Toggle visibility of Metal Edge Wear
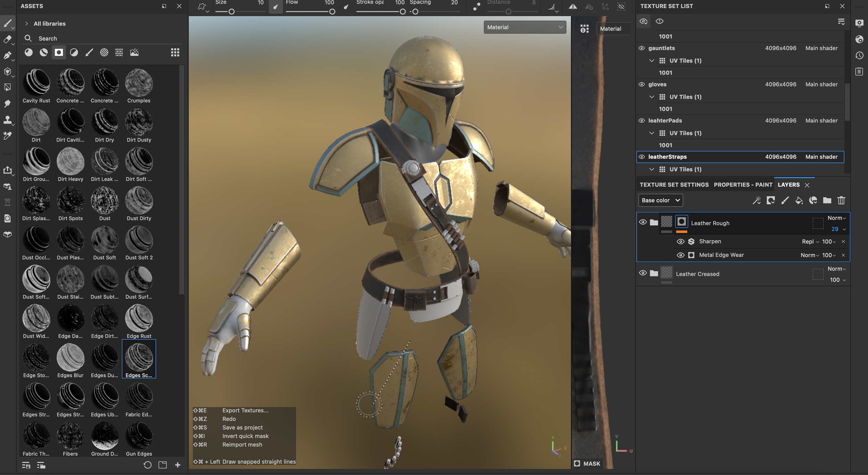 [681, 255]
